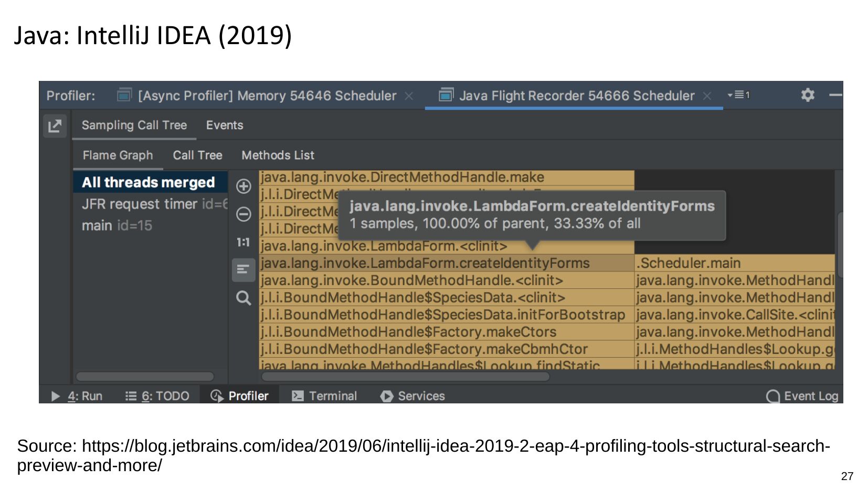
Task: Select the main id=15 thread
Action: 117,226
